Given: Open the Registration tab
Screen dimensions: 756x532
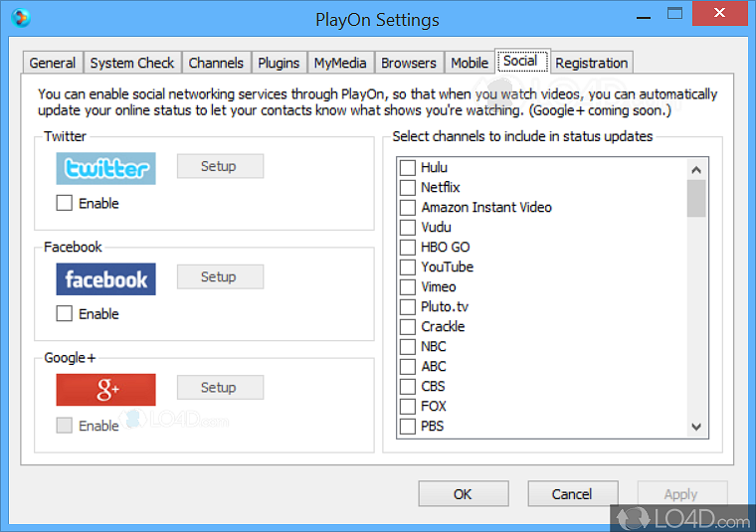Looking at the screenshot, I should (x=592, y=63).
